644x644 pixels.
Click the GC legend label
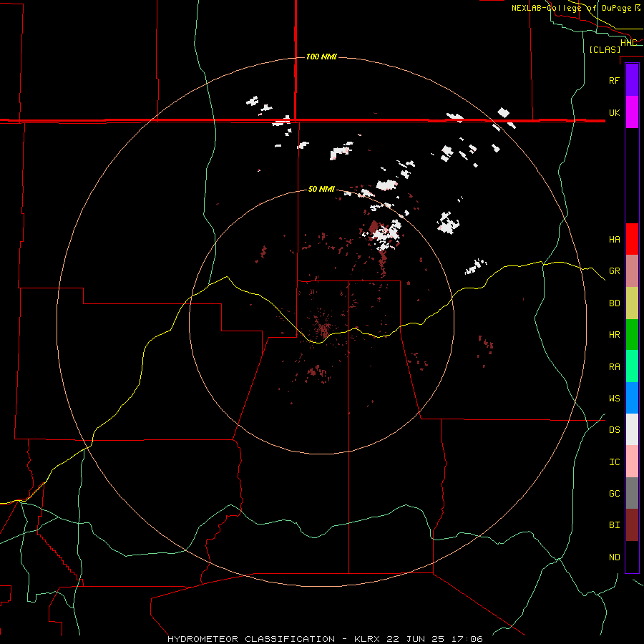[614, 493]
